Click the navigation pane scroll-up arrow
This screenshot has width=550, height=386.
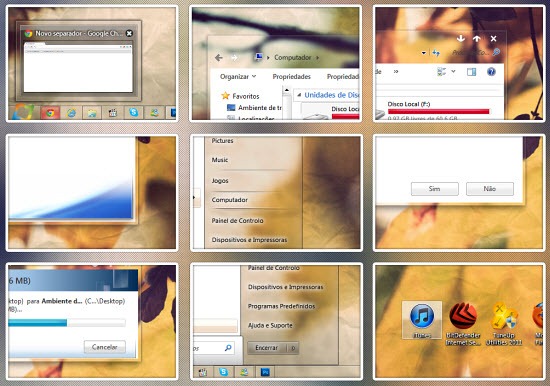(287, 91)
